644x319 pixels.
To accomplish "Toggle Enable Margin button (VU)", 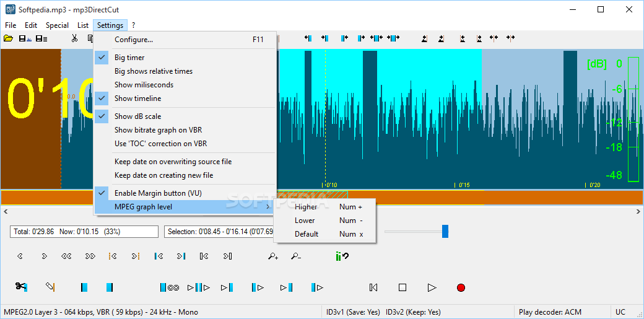I will point(185,193).
